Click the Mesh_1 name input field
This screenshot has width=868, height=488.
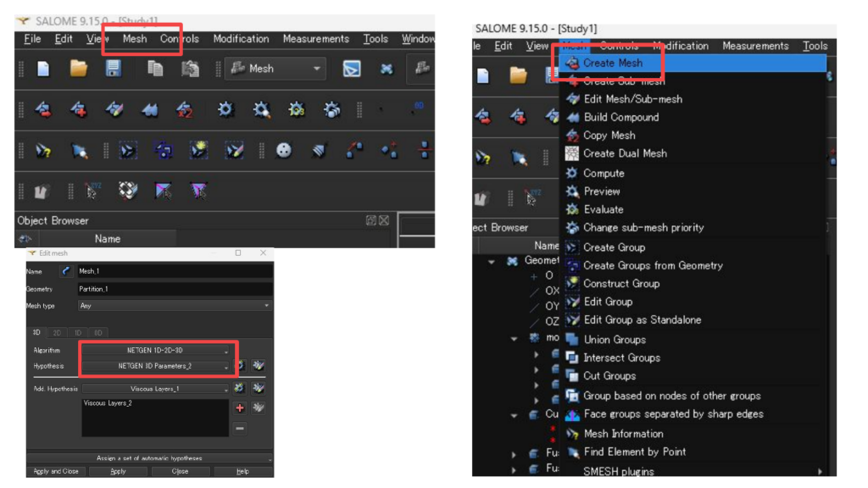click(x=174, y=272)
